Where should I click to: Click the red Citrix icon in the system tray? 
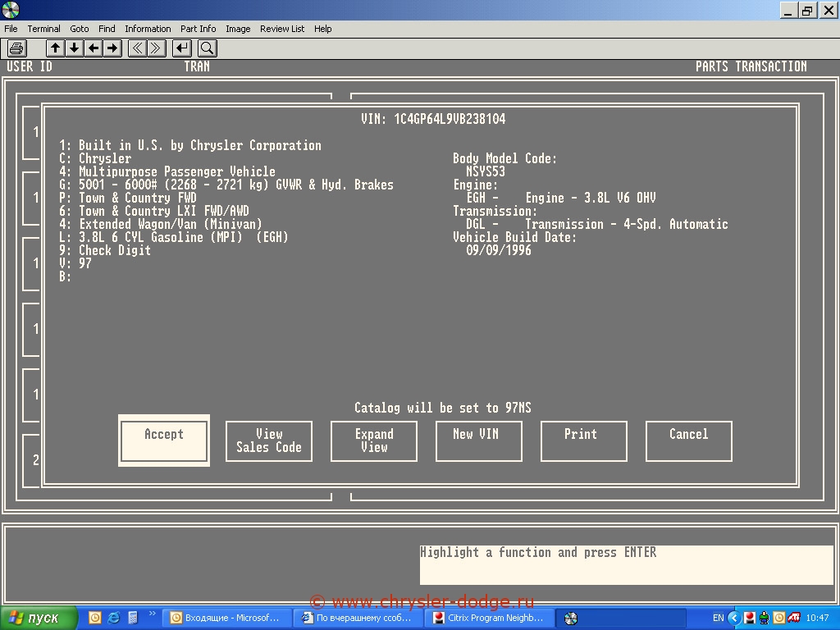pyautogui.click(x=749, y=619)
